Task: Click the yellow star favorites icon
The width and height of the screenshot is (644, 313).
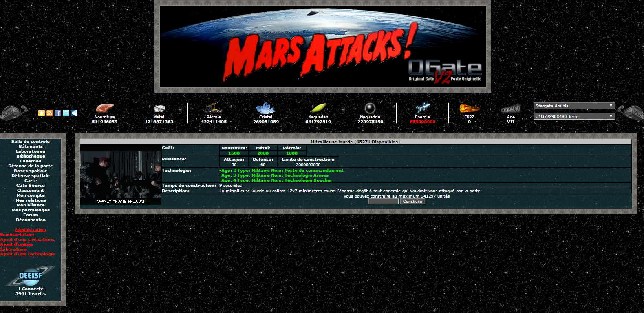Action: click(42, 113)
